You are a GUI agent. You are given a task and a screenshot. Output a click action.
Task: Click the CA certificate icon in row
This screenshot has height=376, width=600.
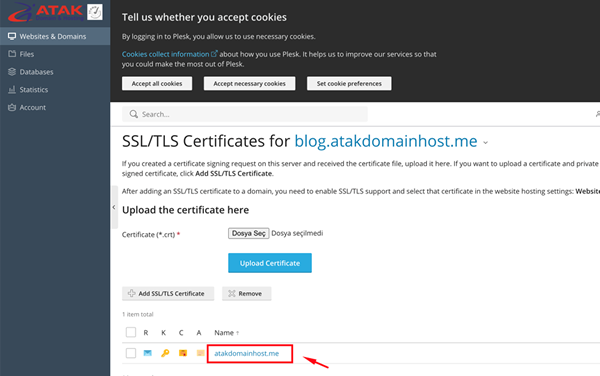tap(200, 353)
